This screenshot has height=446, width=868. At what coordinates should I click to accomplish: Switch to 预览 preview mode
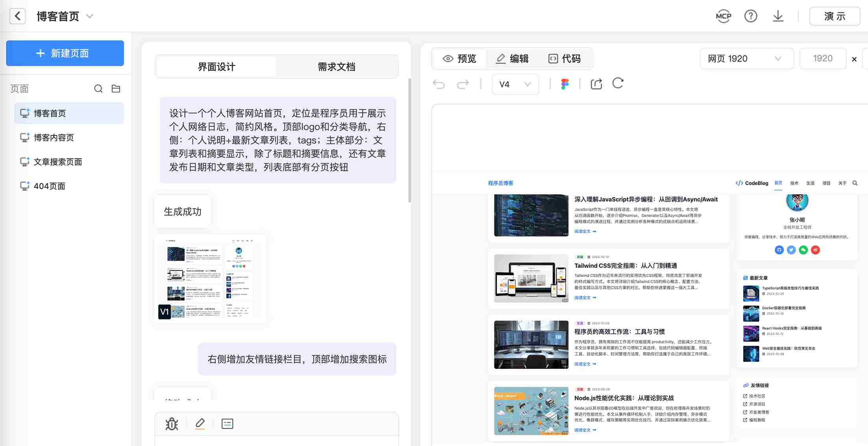tap(459, 59)
